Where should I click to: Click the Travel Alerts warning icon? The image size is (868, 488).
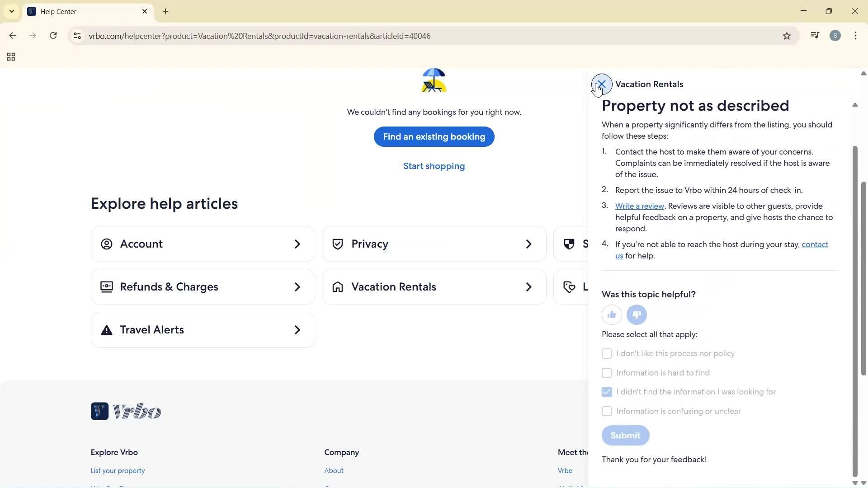tap(106, 330)
